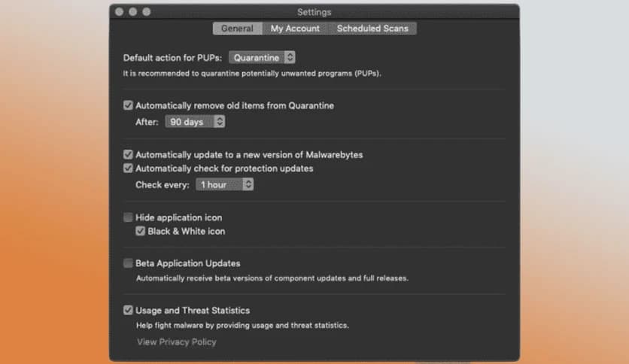This screenshot has width=629, height=364.
Task: Turn off Usage and Threat Statistics
Action: [x=129, y=310]
